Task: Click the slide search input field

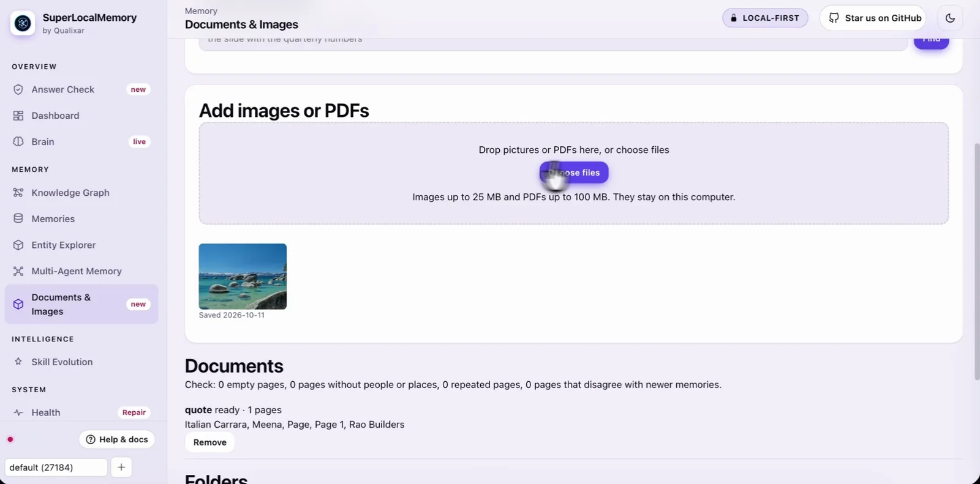Action: (x=553, y=43)
